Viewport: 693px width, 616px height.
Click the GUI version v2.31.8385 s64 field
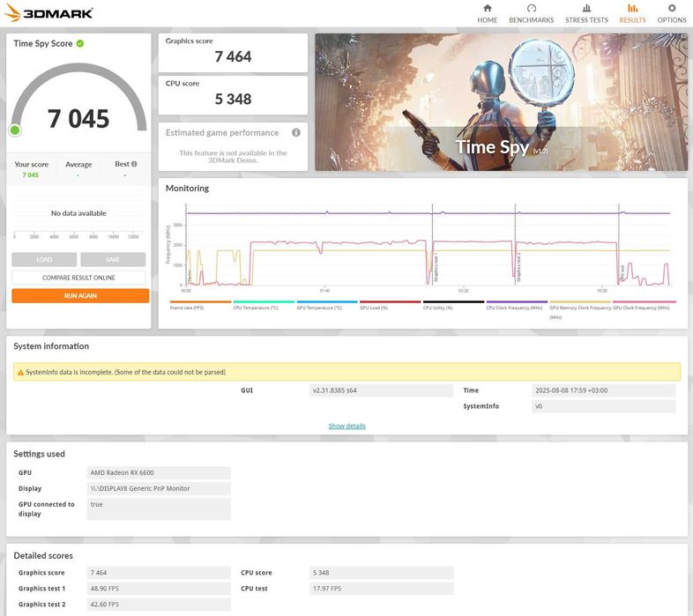click(382, 390)
